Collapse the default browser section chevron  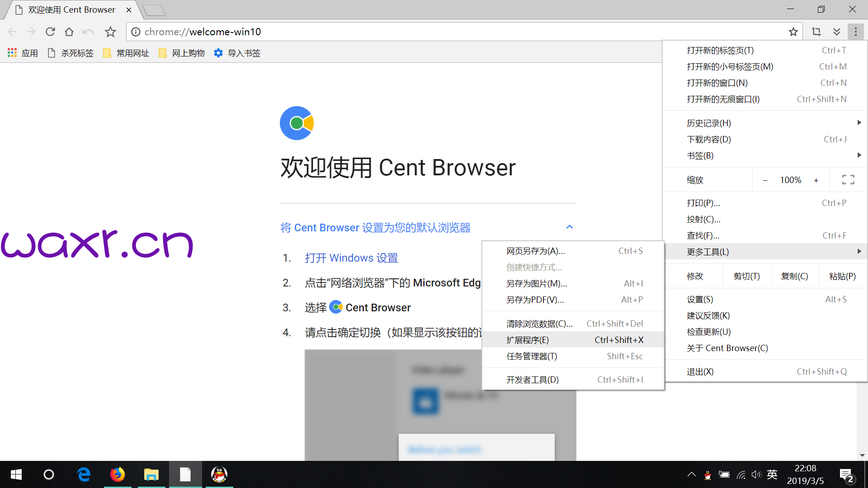tap(570, 227)
